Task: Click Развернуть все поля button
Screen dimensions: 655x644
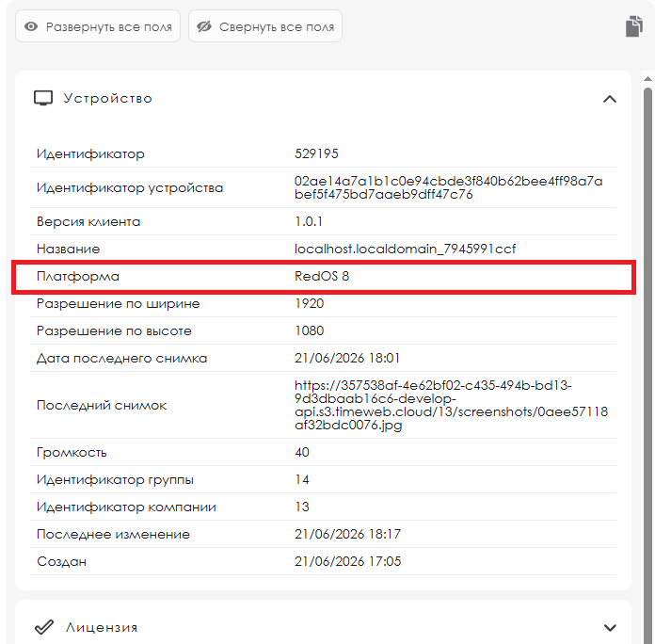Action: point(98,26)
